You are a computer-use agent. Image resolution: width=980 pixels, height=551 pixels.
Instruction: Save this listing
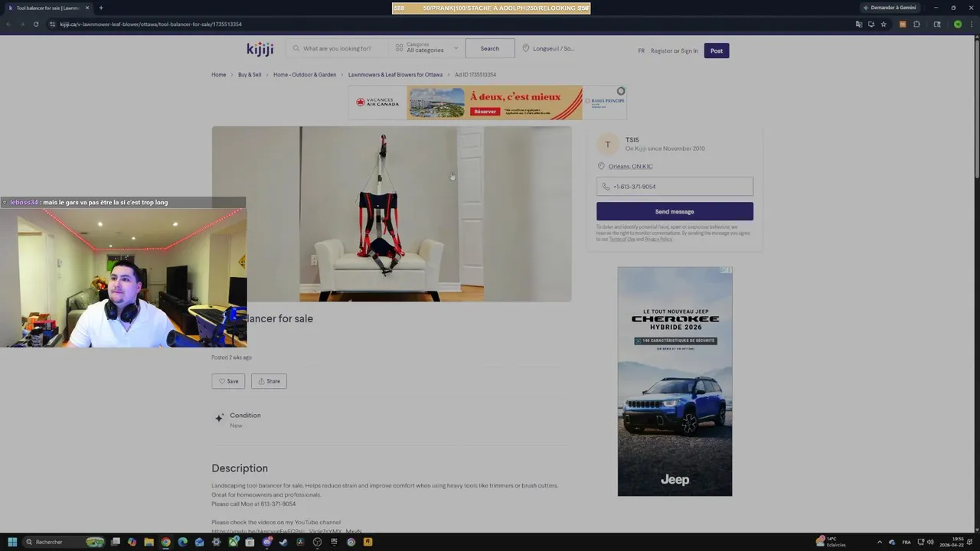point(228,381)
